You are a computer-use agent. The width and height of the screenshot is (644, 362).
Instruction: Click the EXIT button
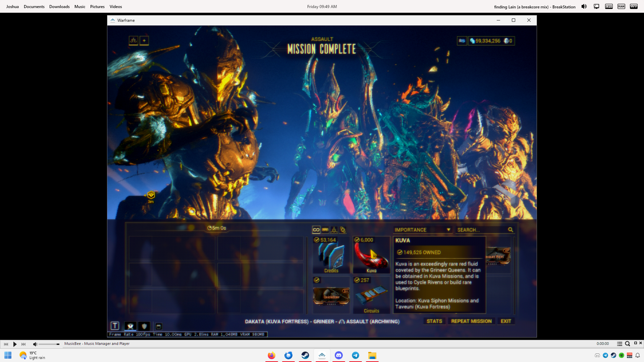pos(506,321)
